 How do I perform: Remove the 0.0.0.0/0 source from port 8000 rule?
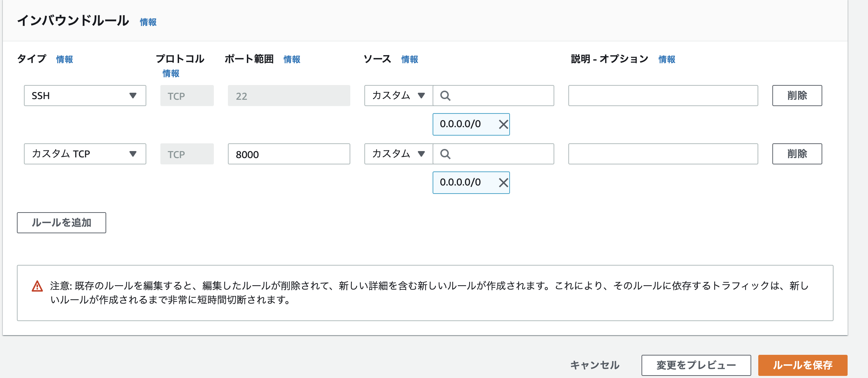tap(503, 182)
